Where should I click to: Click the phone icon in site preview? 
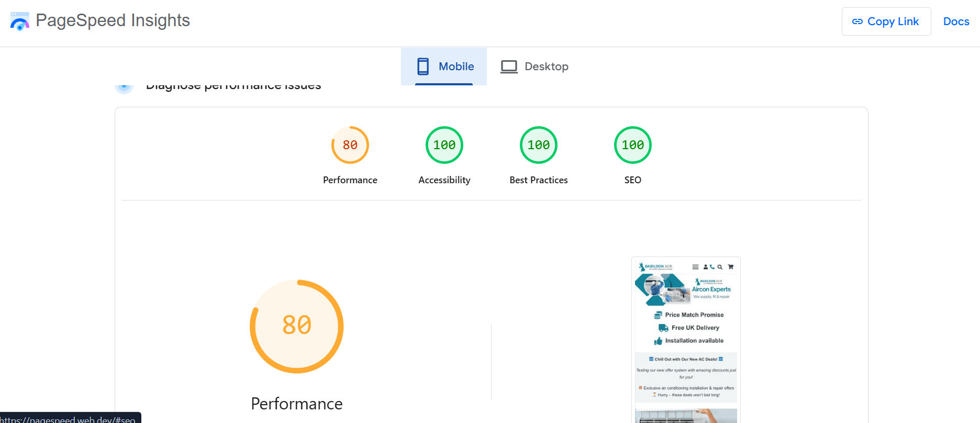click(712, 267)
